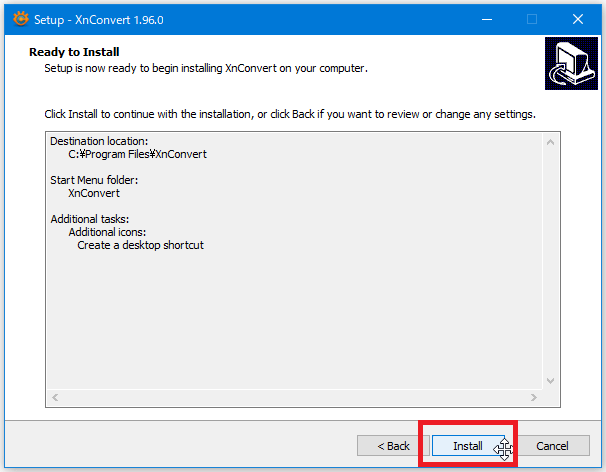Click the "Ready to Install" heading
Viewport: 606px width, 472px height.
[74, 52]
